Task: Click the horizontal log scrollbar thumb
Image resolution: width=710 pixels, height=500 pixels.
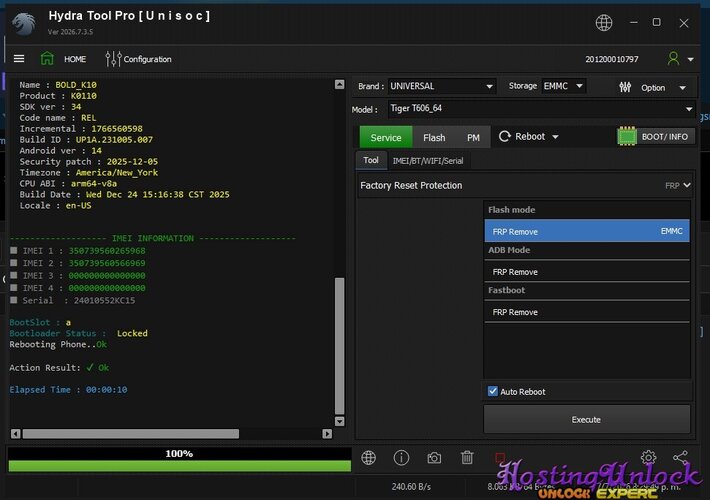Action: (x=131, y=434)
